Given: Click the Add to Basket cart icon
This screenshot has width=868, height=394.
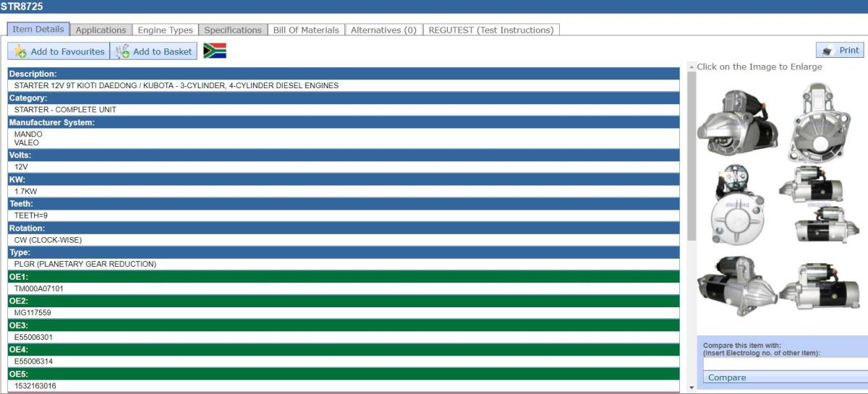Looking at the screenshot, I should tap(123, 51).
